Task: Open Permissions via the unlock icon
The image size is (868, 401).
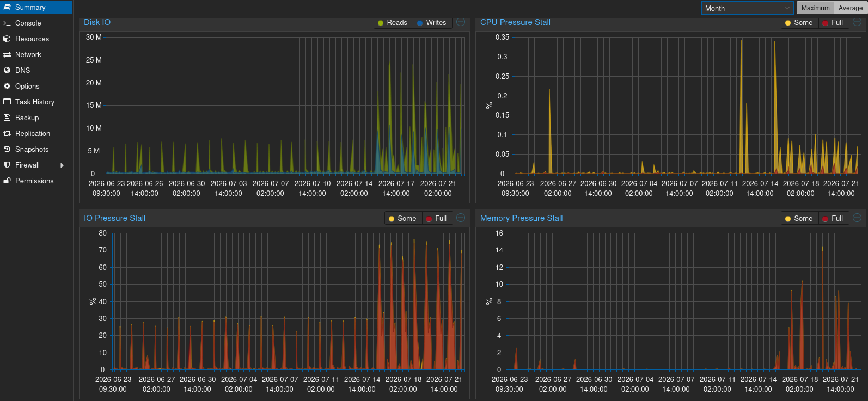Action: pyautogui.click(x=7, y=181)
